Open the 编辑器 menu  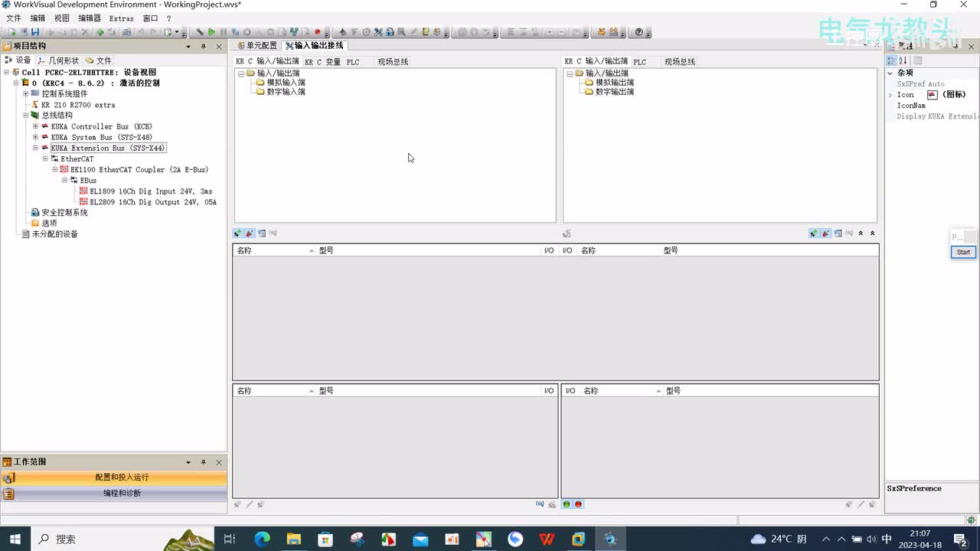pos(90,18)
